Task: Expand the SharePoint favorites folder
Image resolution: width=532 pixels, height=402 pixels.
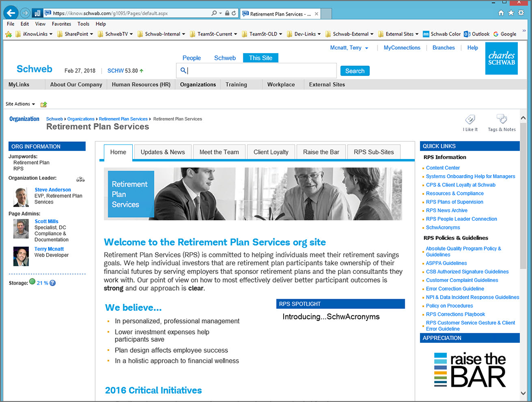Action: (75, 34)
